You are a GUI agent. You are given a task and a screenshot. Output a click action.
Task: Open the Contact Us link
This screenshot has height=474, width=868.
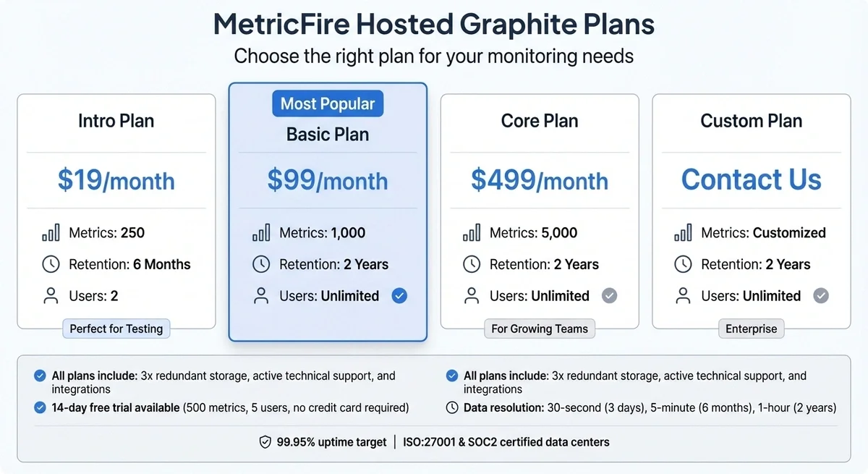pyautogui.click(x=752, y=179)
